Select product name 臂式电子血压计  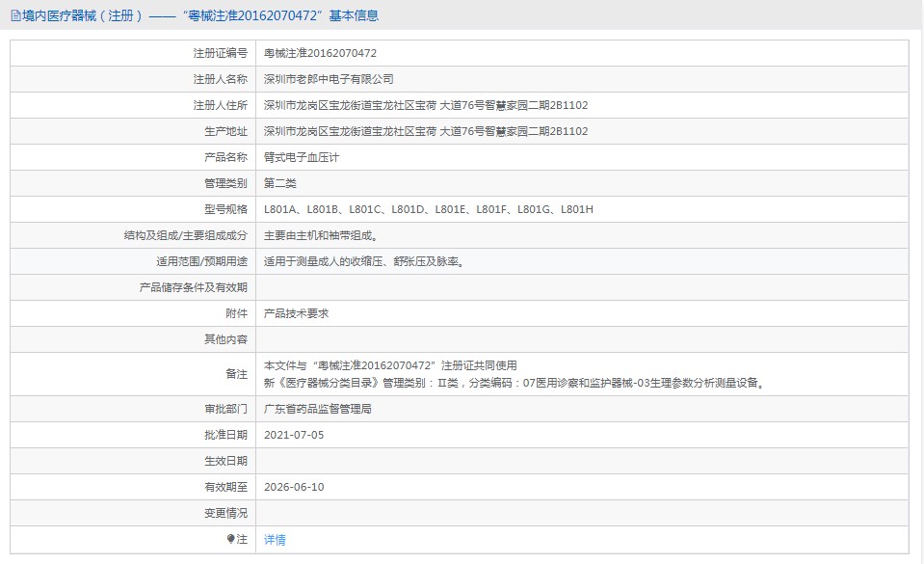tap(302, 157)
